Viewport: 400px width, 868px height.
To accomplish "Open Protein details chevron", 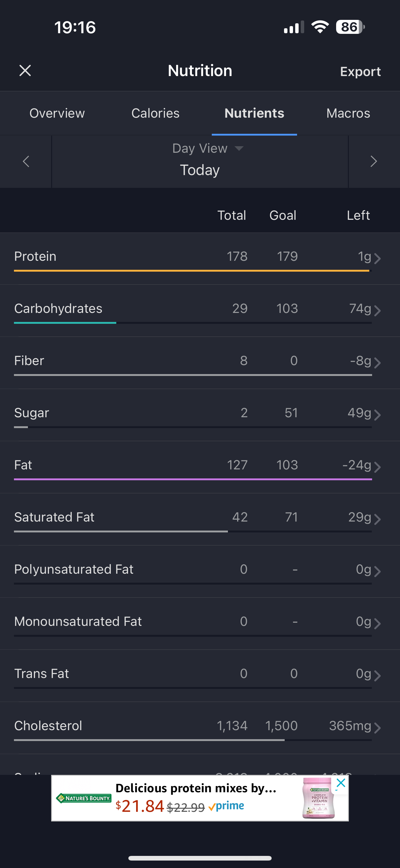I will 377,259.
